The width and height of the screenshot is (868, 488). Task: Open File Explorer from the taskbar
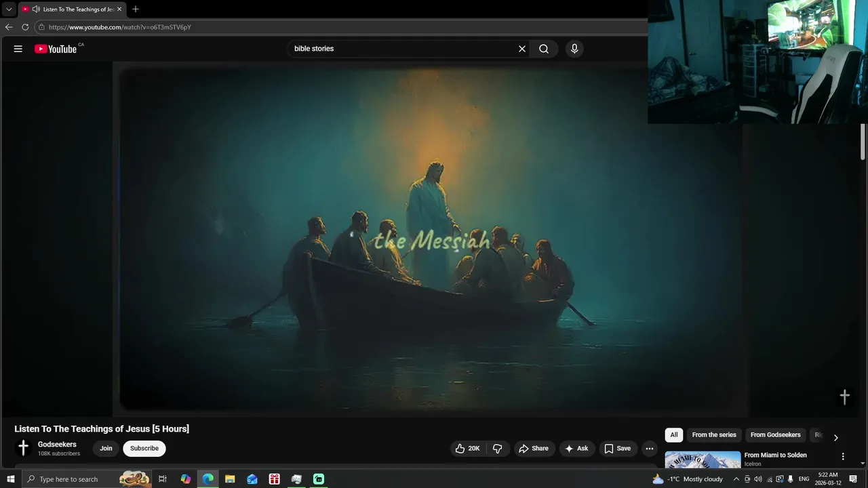point(230,479)
